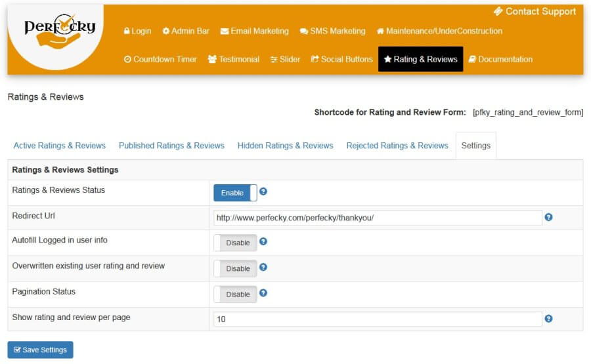This screenshot has height=364, width=591.
Task: Click help icon for rating per page field
Action: click(x=548, y=319)
